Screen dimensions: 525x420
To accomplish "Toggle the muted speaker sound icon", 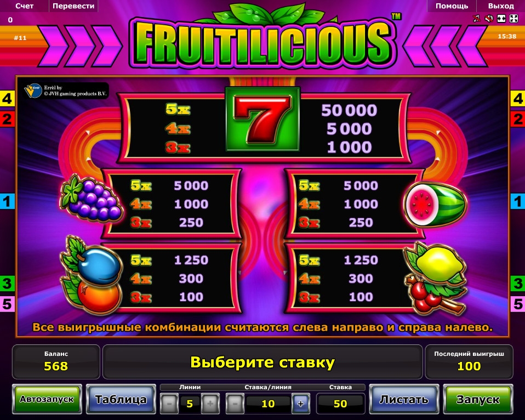I will click(x=489, y=19).
